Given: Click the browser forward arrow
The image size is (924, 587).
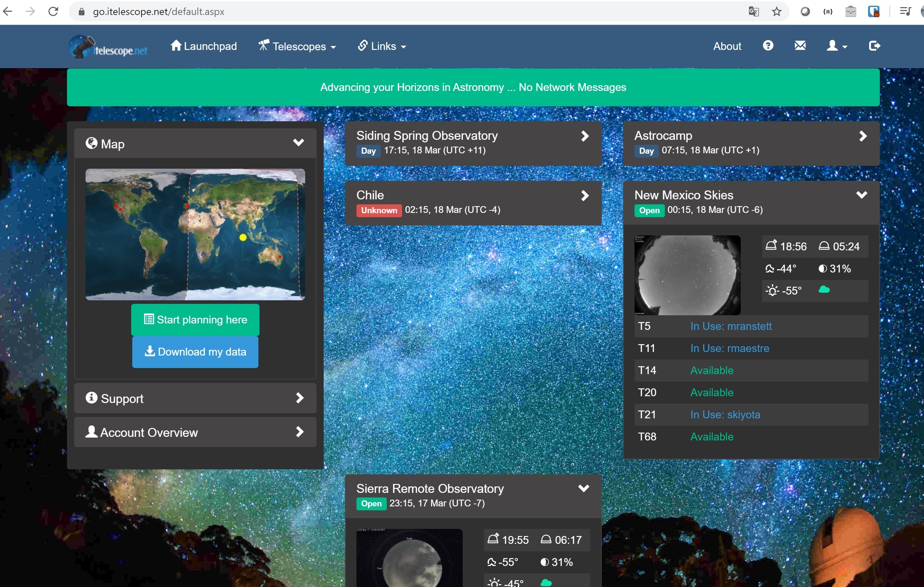Looking at the screenshot, I should pyautogui.click(x=30, y=11).
